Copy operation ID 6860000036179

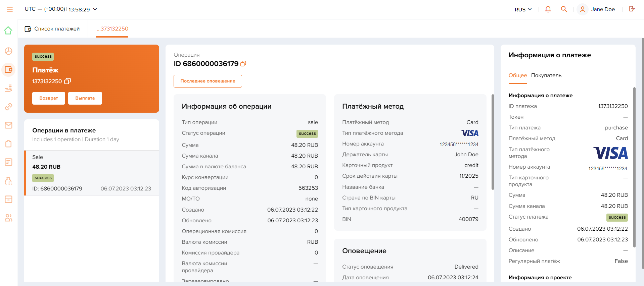coord(243,63)
